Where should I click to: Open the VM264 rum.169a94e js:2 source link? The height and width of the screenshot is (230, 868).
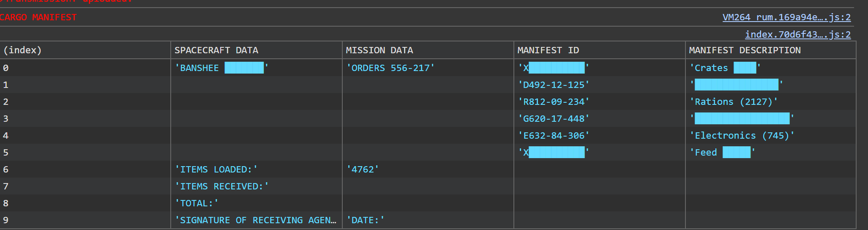click(786, 17)
